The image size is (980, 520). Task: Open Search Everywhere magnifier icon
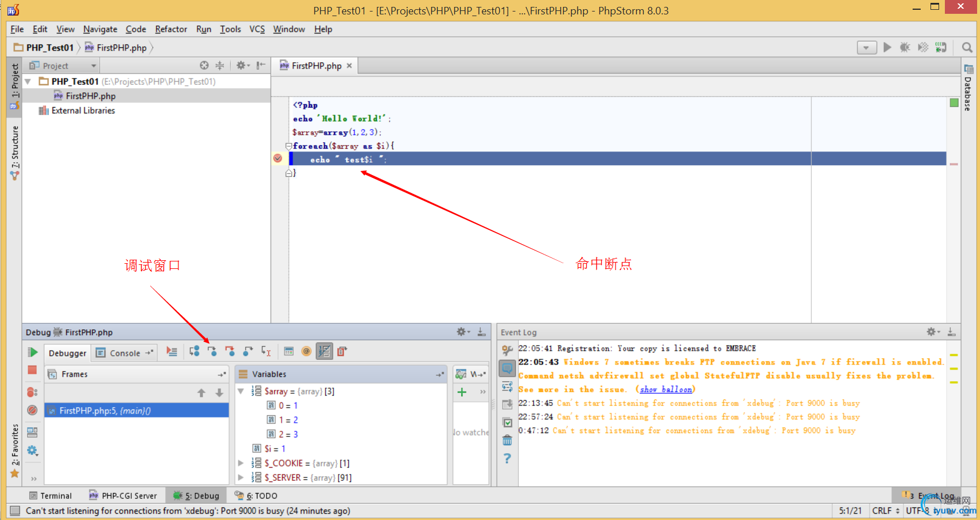[967, 48]
